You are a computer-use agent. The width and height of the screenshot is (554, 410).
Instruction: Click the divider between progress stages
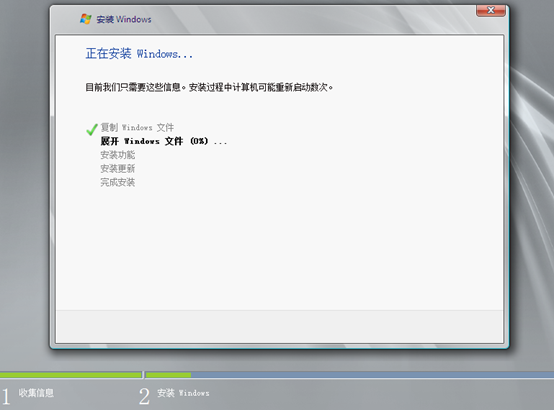144,375
